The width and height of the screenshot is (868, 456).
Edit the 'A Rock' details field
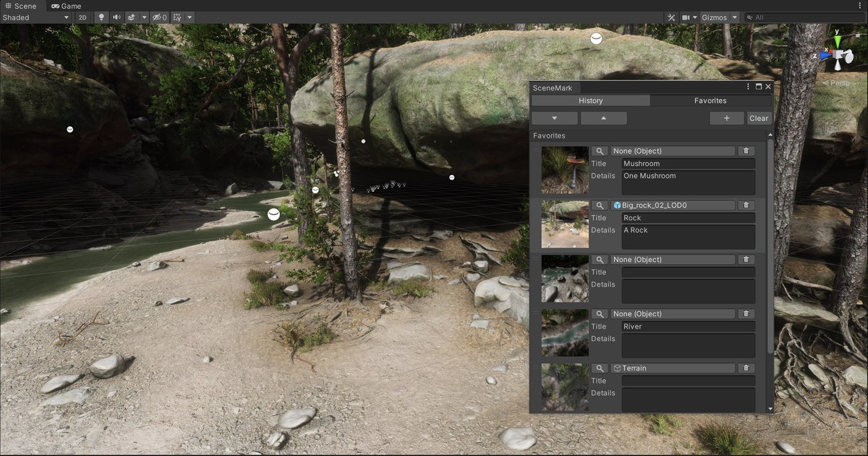[x=688, y=237]
